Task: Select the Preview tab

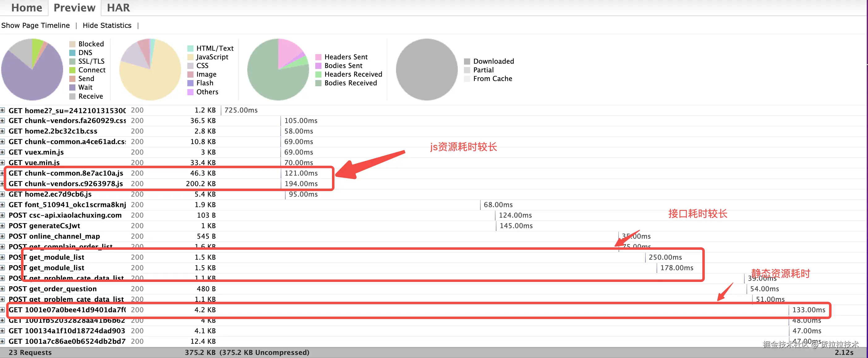Action: coord(74,7)
